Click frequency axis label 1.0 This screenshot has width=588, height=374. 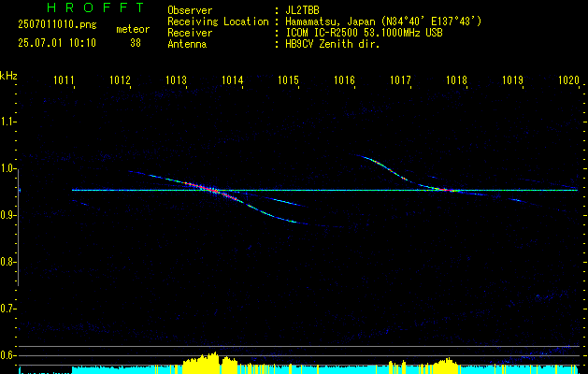(x=7, y=168)
